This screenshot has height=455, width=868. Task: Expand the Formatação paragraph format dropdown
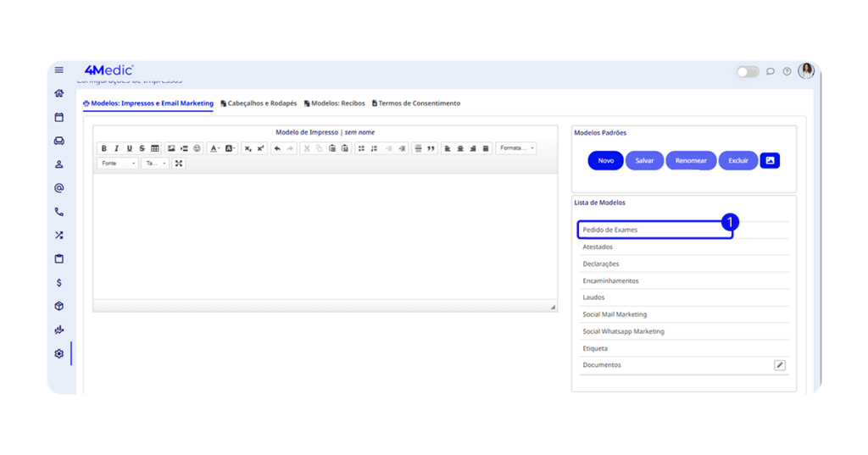516,148
